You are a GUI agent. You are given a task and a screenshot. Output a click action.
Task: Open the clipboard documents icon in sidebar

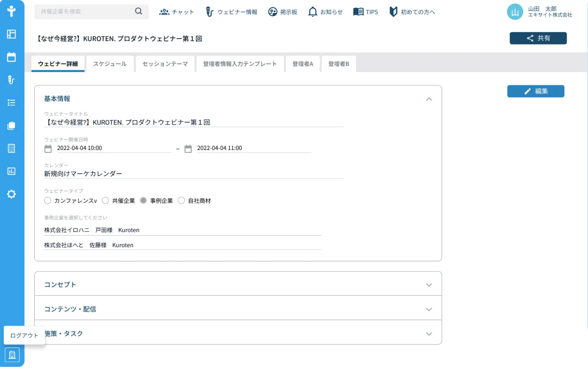(11, 126)
